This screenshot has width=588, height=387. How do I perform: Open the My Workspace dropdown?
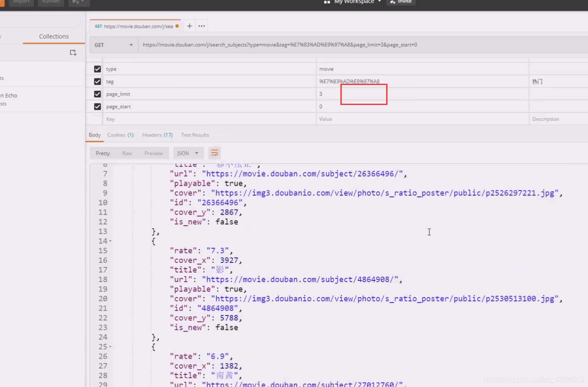click(x=353, y=2)
